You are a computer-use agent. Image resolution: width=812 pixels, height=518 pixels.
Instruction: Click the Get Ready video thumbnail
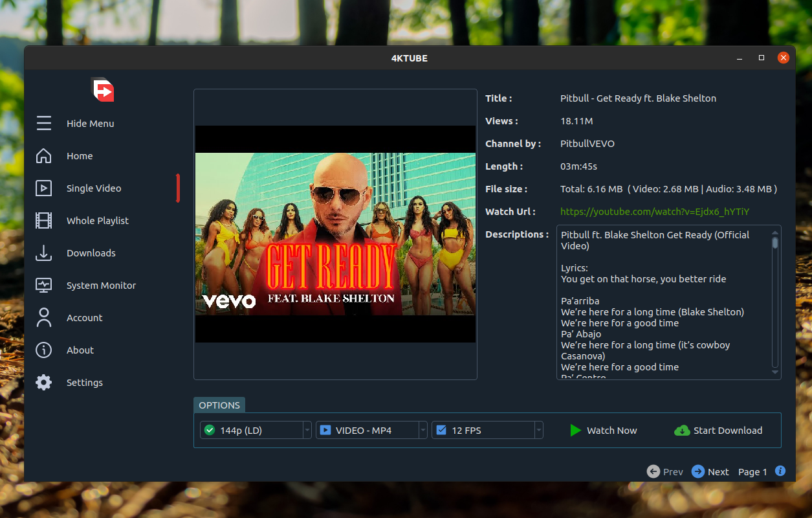pos(335,234)
